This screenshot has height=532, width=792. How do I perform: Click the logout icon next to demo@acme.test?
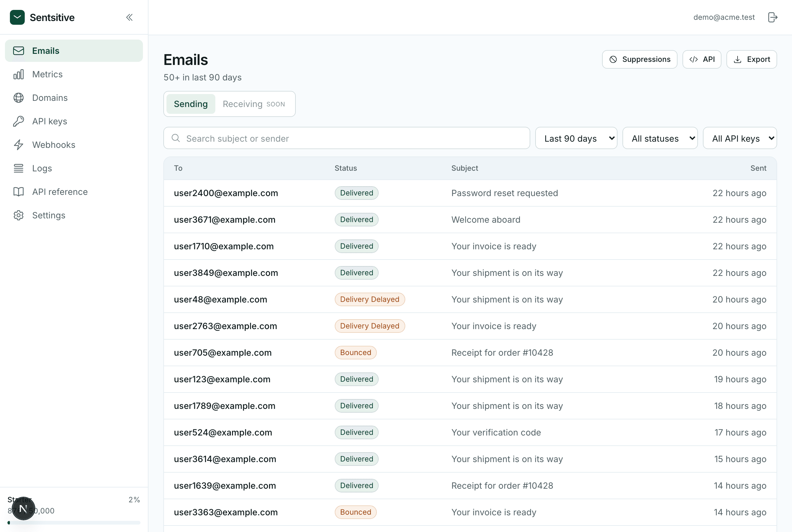tap(772, 17)
